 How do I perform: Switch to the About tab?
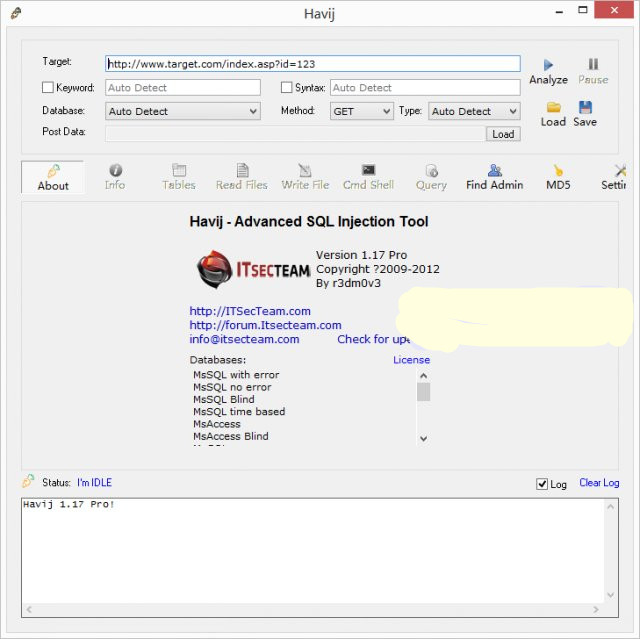click(x=53, y=177)
